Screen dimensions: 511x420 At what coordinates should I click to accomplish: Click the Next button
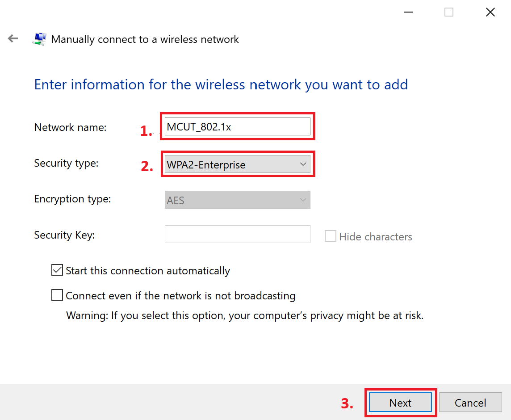[x=400, y=403]
